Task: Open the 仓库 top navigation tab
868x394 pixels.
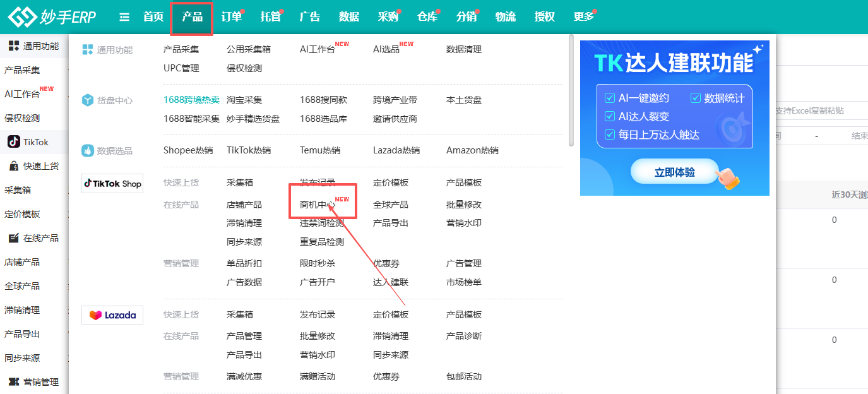Action: pos(427,17)
